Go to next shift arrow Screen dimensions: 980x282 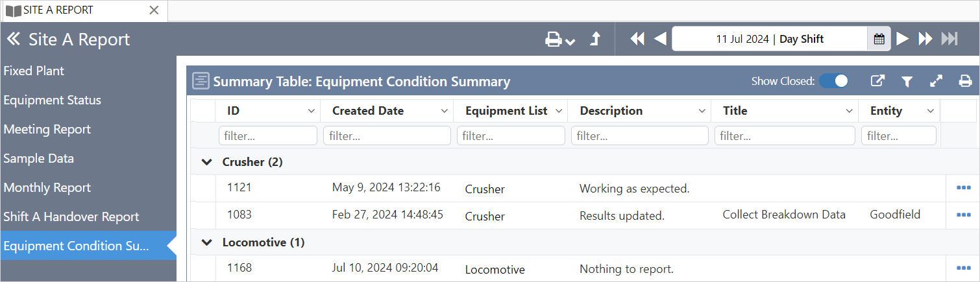click(x=903, y=39)
